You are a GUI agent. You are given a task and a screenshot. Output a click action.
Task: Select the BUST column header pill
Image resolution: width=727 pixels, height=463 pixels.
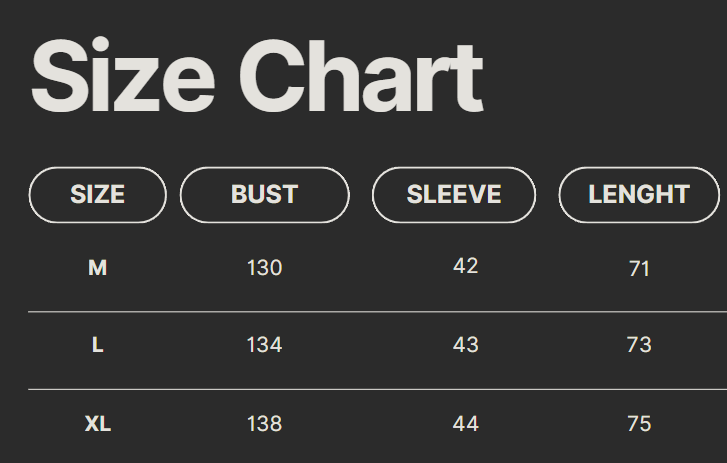pyautogui.click(x=264, y=194)
